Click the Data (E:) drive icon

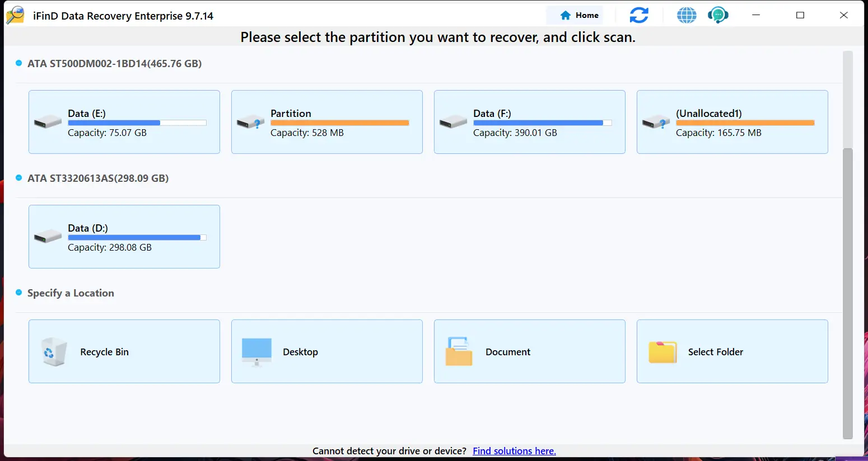pyautogui.click(x=48, y=122)
